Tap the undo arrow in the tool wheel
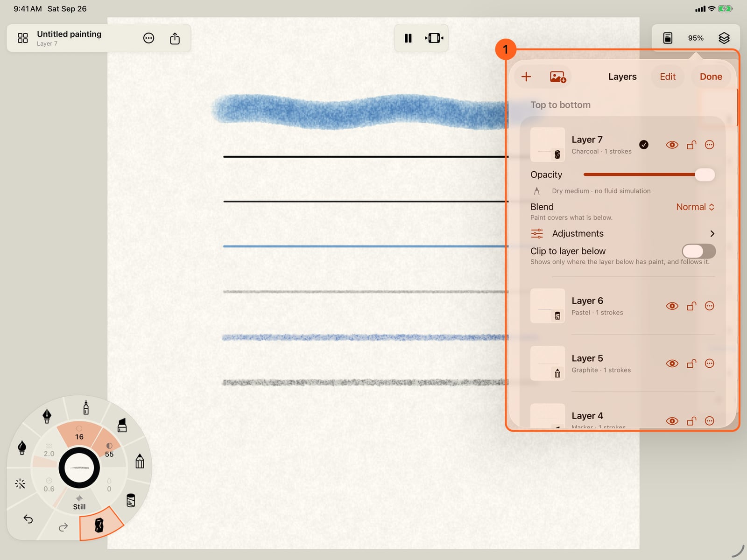 (28, 519)
